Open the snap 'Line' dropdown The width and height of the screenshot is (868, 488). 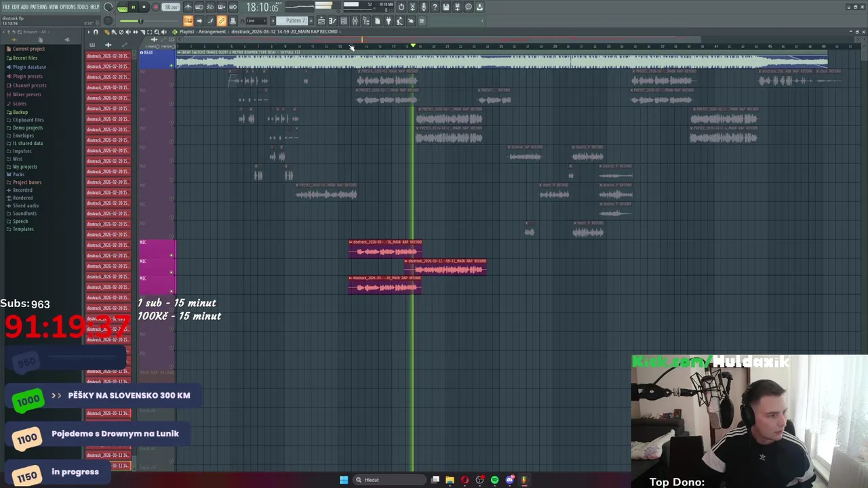[x=255, y=21]
